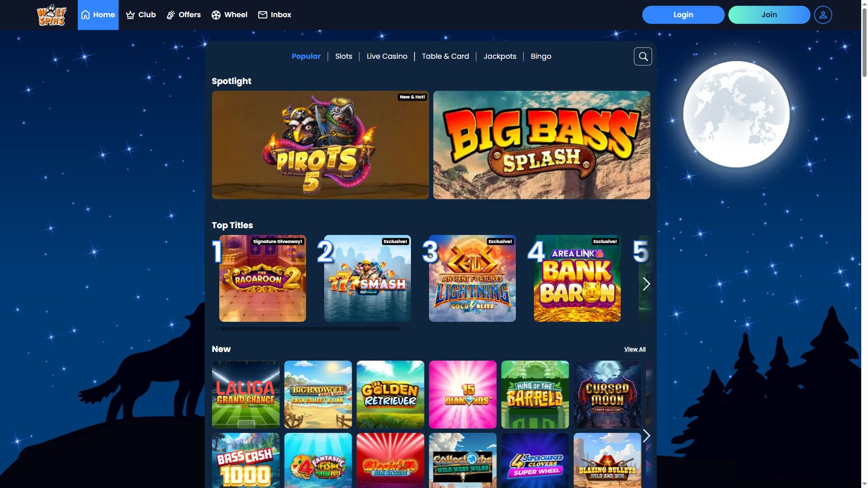This screenshot has width=868, height=488.
Task: Open The Racaroon 2 game tile
Action: tap(263, 278)
